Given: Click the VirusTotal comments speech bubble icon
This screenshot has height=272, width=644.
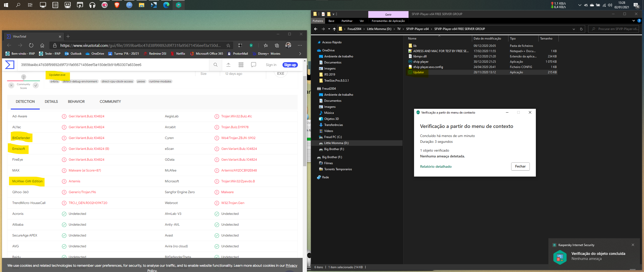Looking at the screenshot, I should (253, 65).
